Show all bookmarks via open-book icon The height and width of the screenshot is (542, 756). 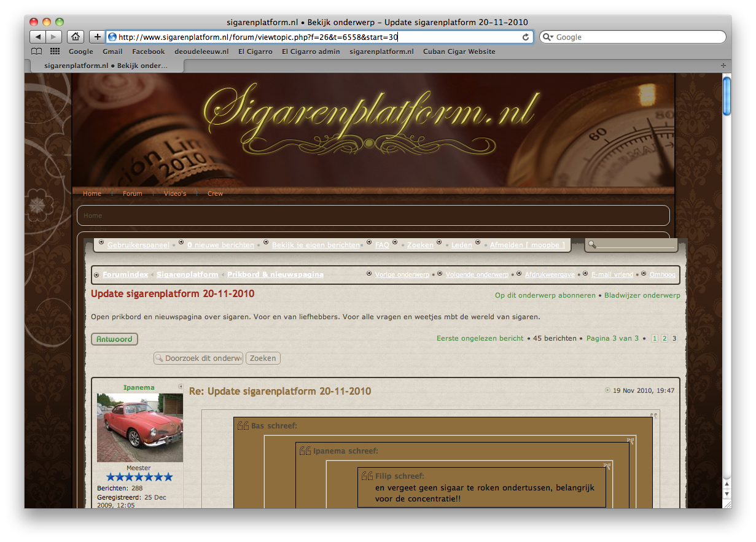(x=37, y=52)
